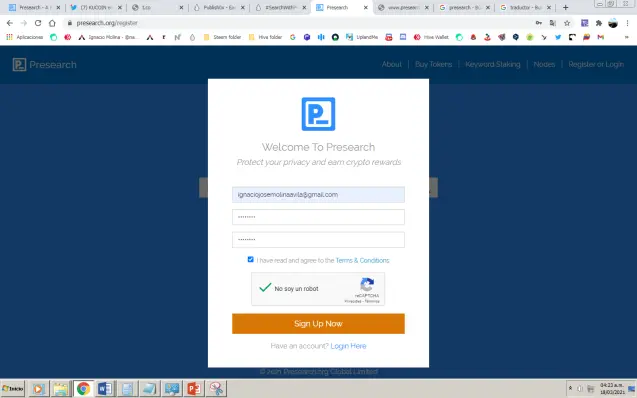Open the Aplicaciones apps shortcut
The width and height of the screenshot is (637, 398).
tap(25, 37)
